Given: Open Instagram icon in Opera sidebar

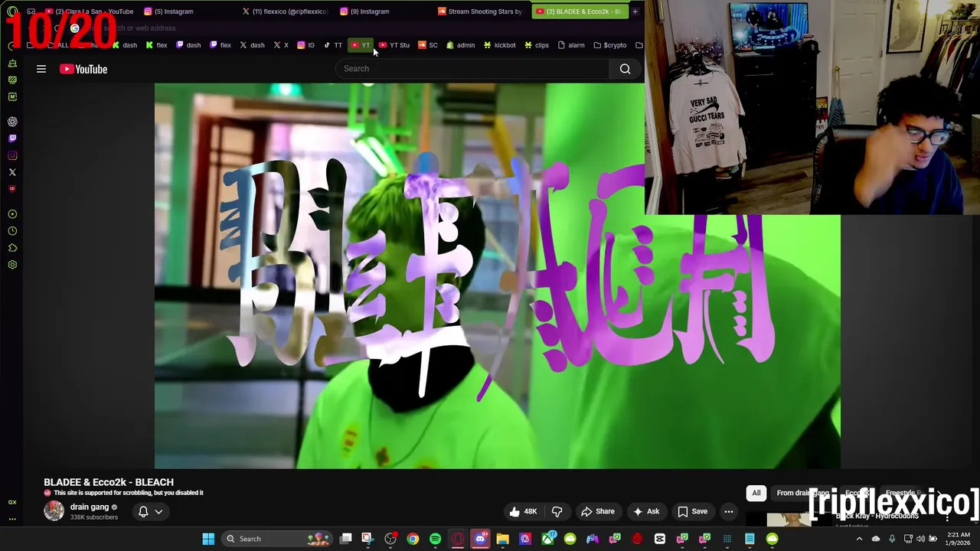Looking at the screenshot, I should click(x=12, y=155).
